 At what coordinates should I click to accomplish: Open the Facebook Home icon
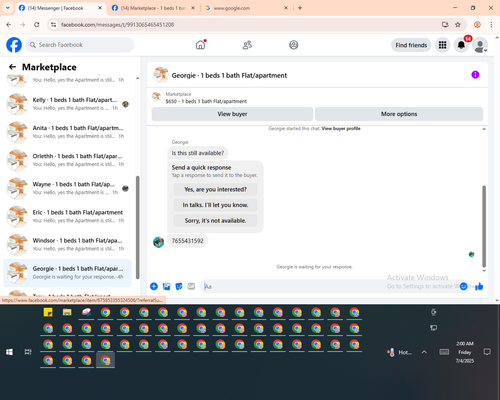[x=200, y=45]
